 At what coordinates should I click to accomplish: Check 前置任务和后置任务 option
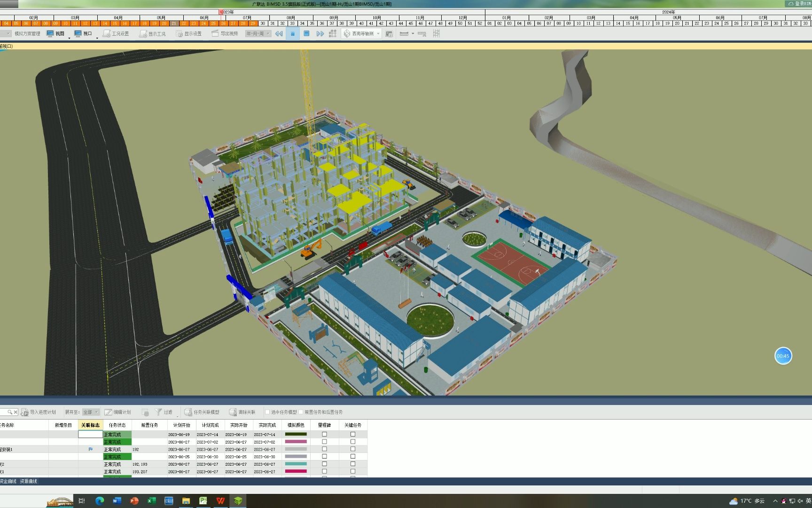(300, 412)
